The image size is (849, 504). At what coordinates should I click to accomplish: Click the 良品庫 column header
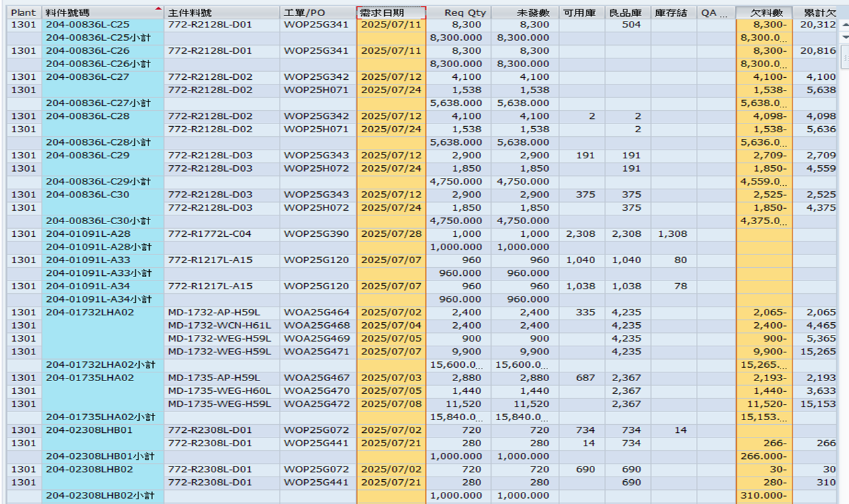[627, 13]
